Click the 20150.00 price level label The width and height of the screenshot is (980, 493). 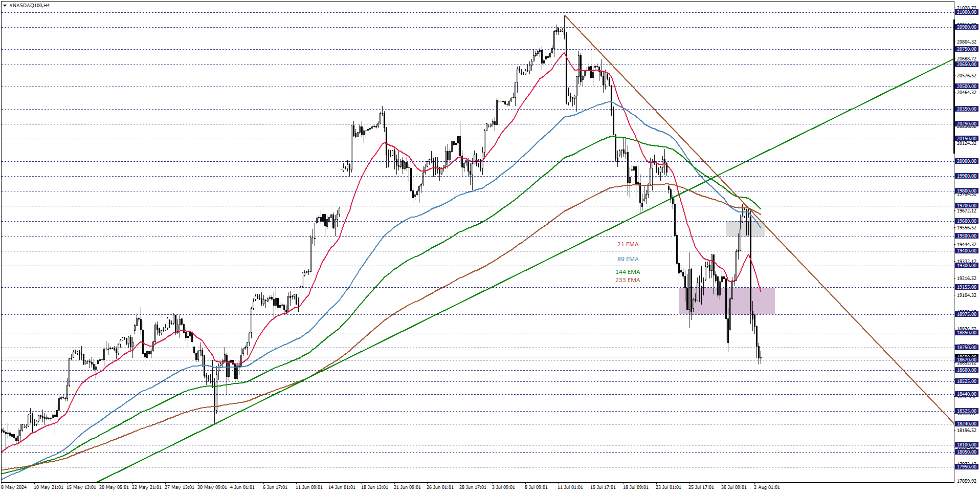[x=967, y=139]
